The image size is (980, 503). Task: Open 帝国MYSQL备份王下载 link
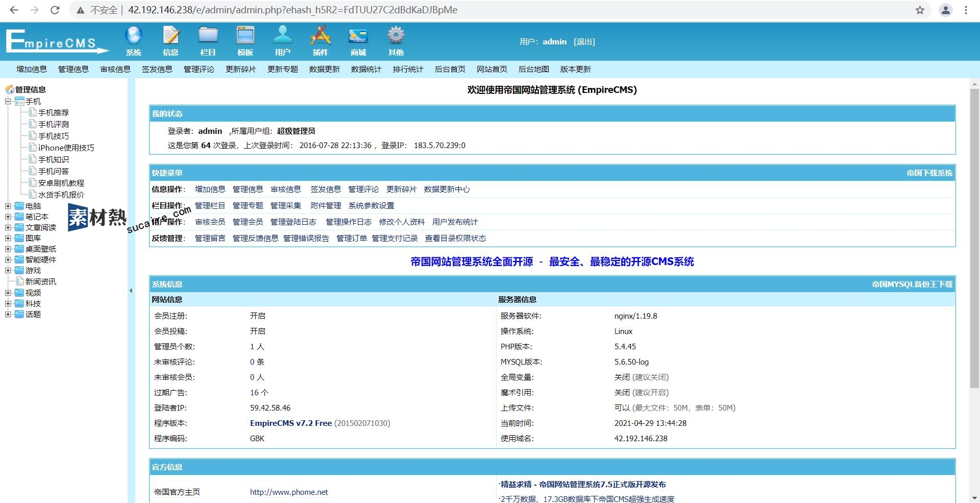[x=912, y=284]
